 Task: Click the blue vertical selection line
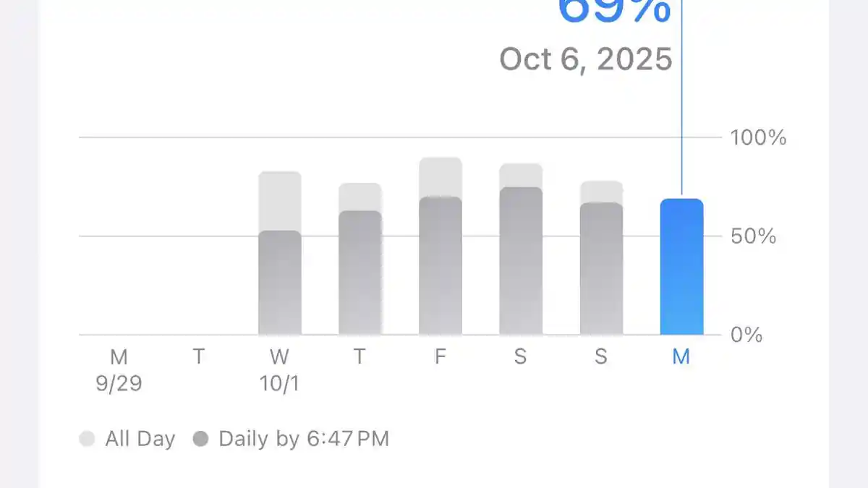[x=682, y=108]
